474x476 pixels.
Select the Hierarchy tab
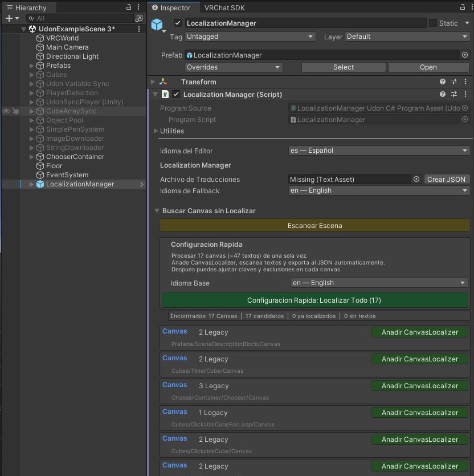(x=28, y=7)
